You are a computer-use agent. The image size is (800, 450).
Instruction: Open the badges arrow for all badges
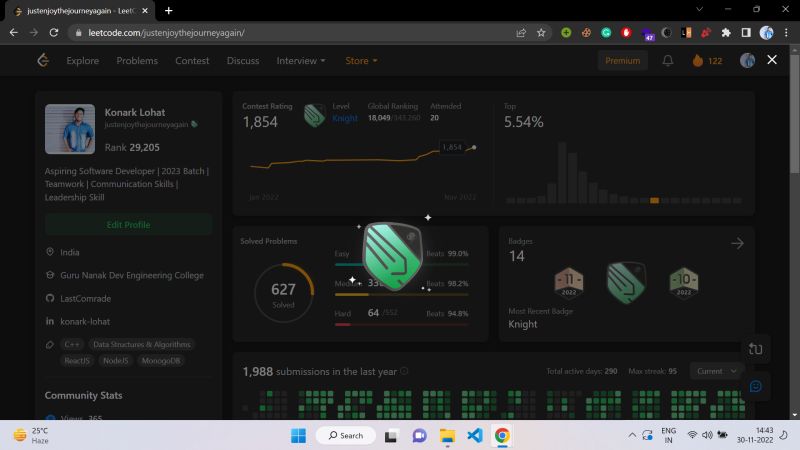click(x=737, y=243)
